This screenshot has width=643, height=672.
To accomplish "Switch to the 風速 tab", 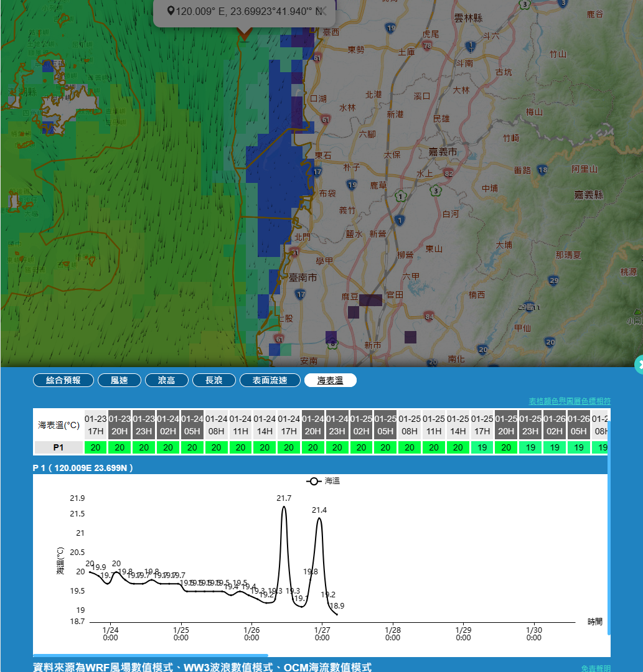I will (119, 380).
